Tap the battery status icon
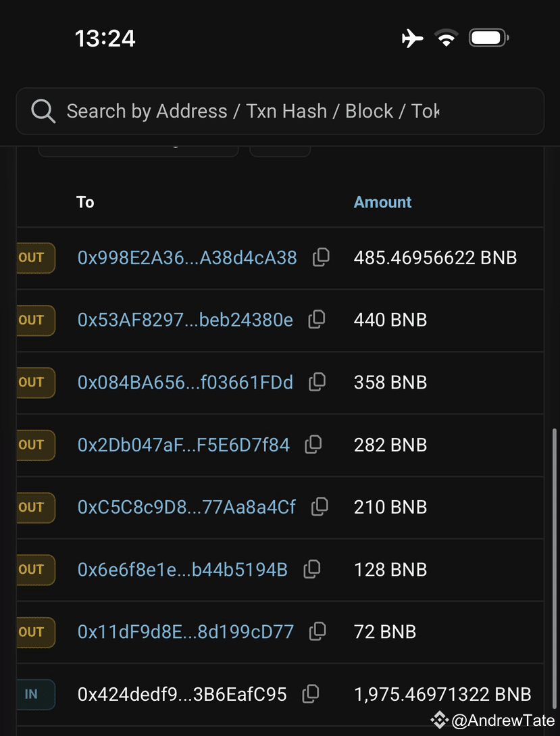Image resolution: width=560 pixels, height=736 pixels. 488,38
